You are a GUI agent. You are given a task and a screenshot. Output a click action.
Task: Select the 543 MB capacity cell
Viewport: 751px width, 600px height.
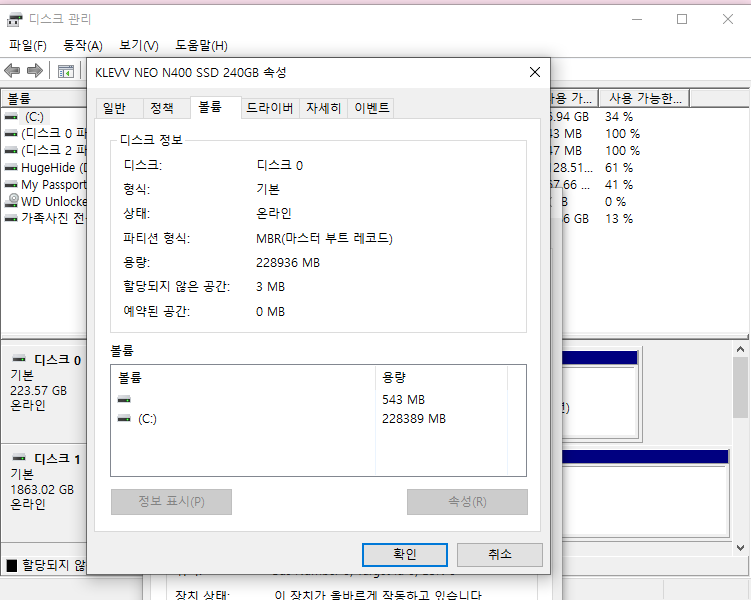403,400
